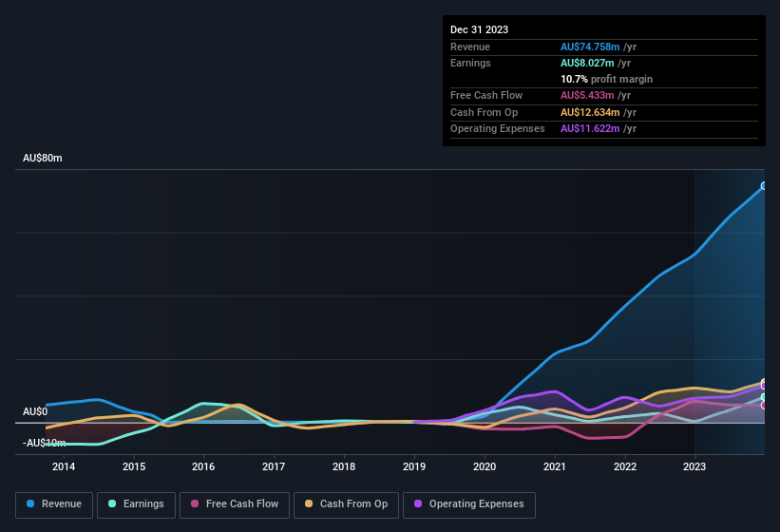
Task: Click the 2023 x-axis label
Action: pyautogui.click(x=694, y=466)
